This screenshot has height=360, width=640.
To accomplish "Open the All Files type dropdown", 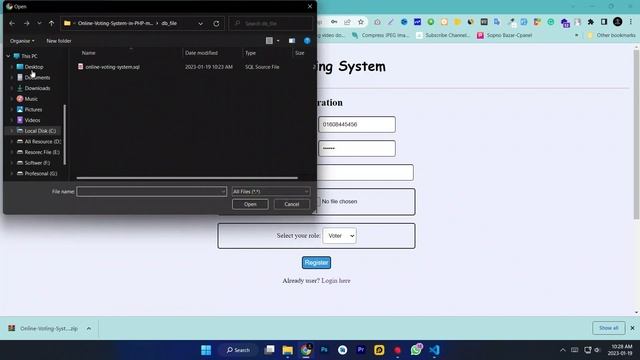I will (271, 191).
